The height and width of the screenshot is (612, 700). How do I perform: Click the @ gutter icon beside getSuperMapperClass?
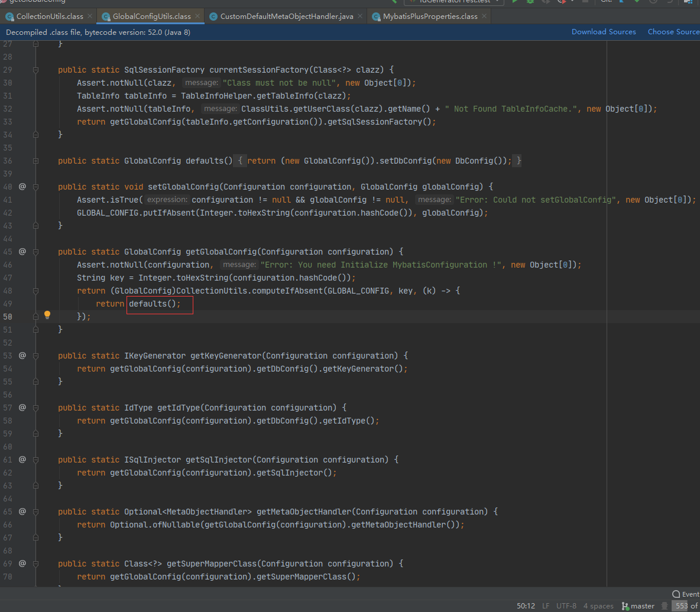point(22,563)
